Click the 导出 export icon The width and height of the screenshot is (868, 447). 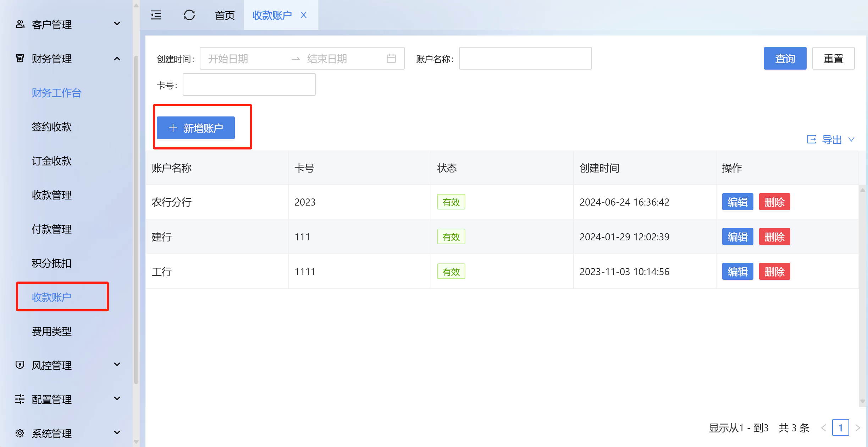(812, 140)
